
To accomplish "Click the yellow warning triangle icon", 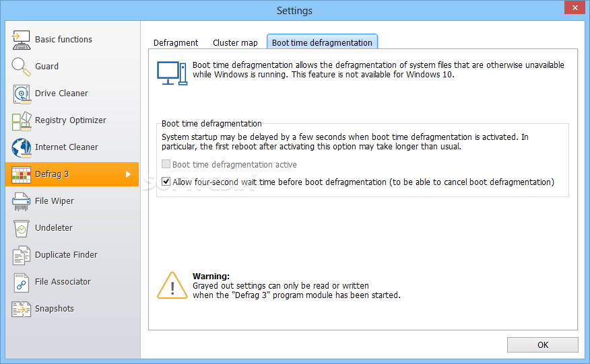I will (x=172, y=285).
